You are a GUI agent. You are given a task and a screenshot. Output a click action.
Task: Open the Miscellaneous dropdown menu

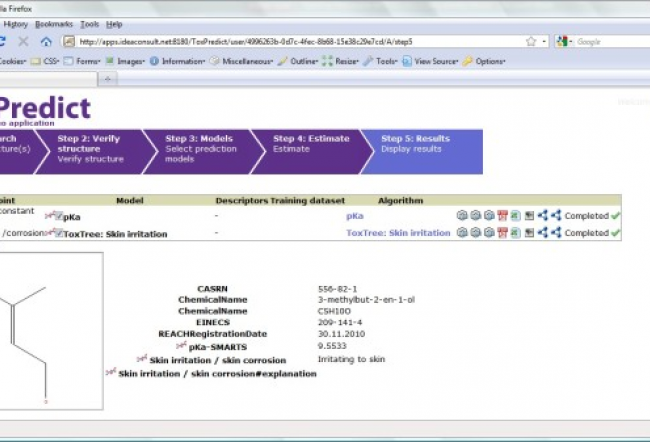pyautogui.click(x=241, y=61)
